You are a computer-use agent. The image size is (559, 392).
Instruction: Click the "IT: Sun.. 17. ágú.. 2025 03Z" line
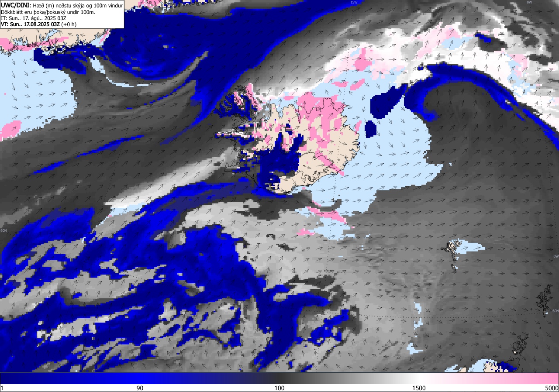34,18
